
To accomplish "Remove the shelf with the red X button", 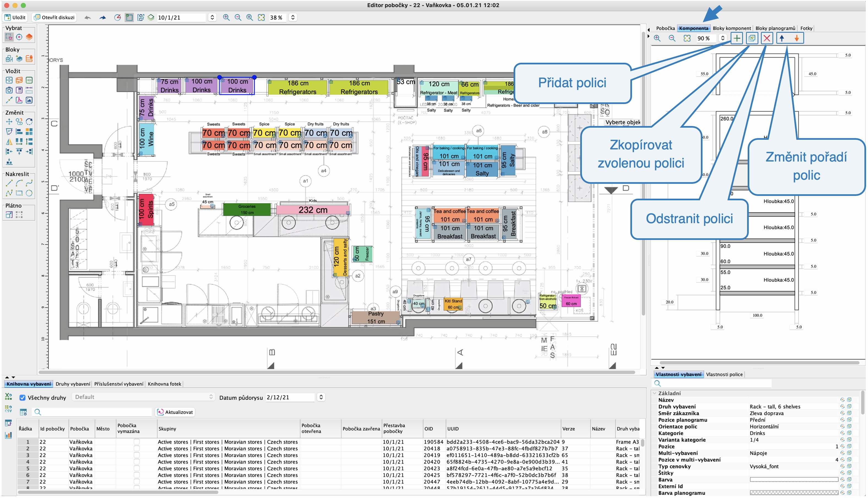I will 767,38.
